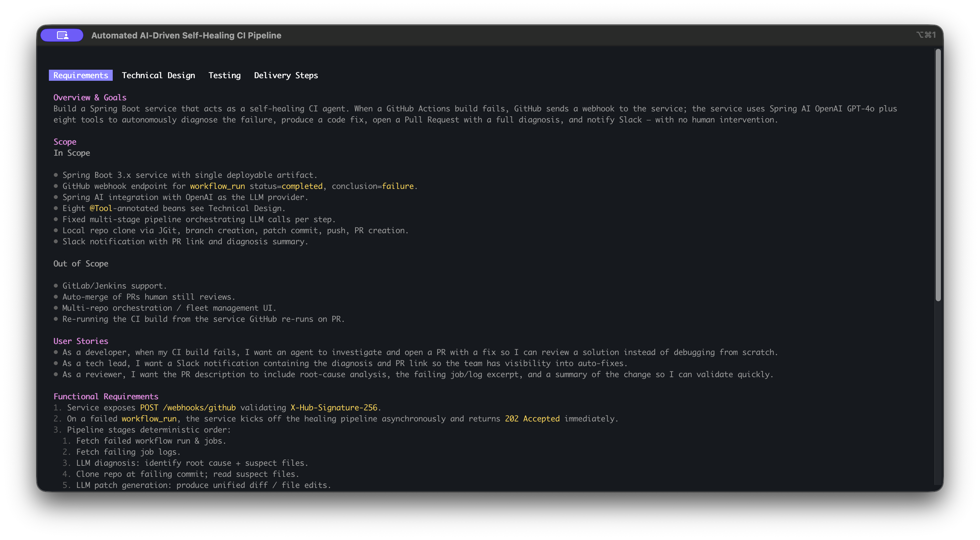Click the purple screen-share icon in title bar

point(62,36)
